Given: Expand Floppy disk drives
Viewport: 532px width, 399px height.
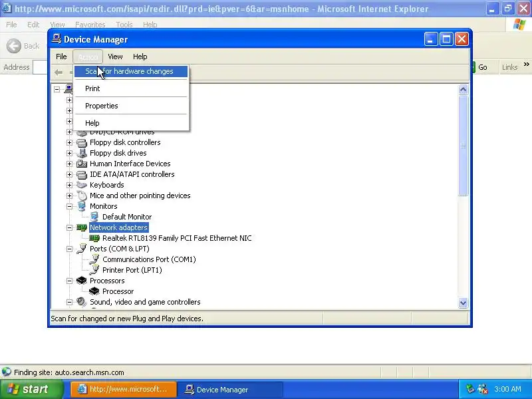Looking at the screenshot, I should point(69,153).
